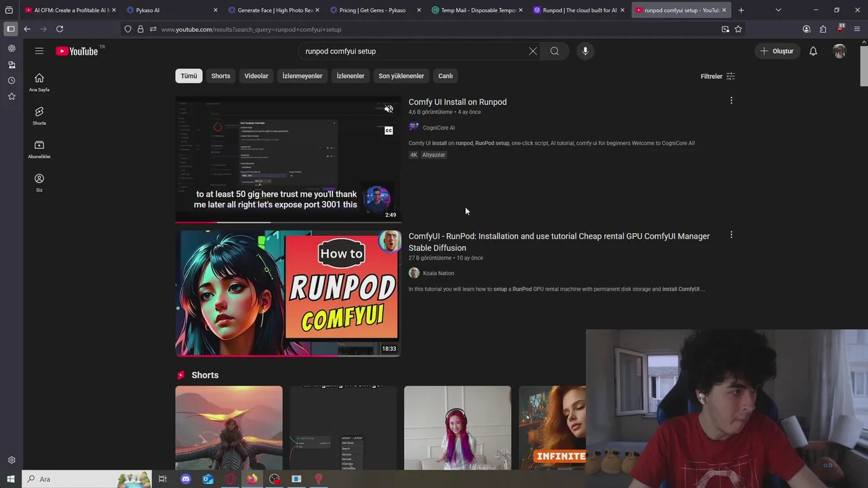
Task: Open Discord from the taskbar
Action: [186, 479]
